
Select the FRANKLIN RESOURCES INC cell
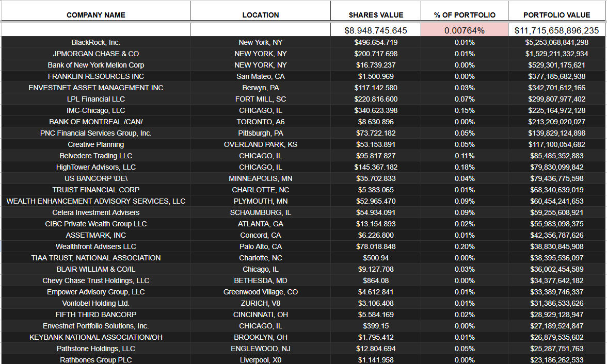click(x=95, y=77)
